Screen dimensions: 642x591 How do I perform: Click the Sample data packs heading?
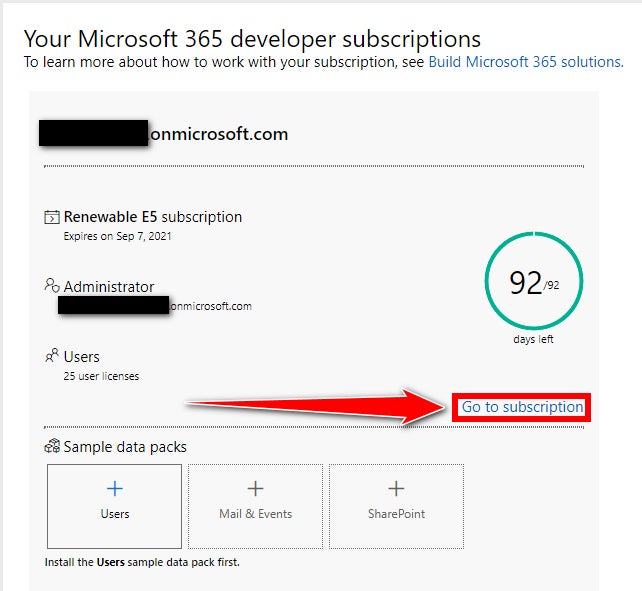[125, 446]
